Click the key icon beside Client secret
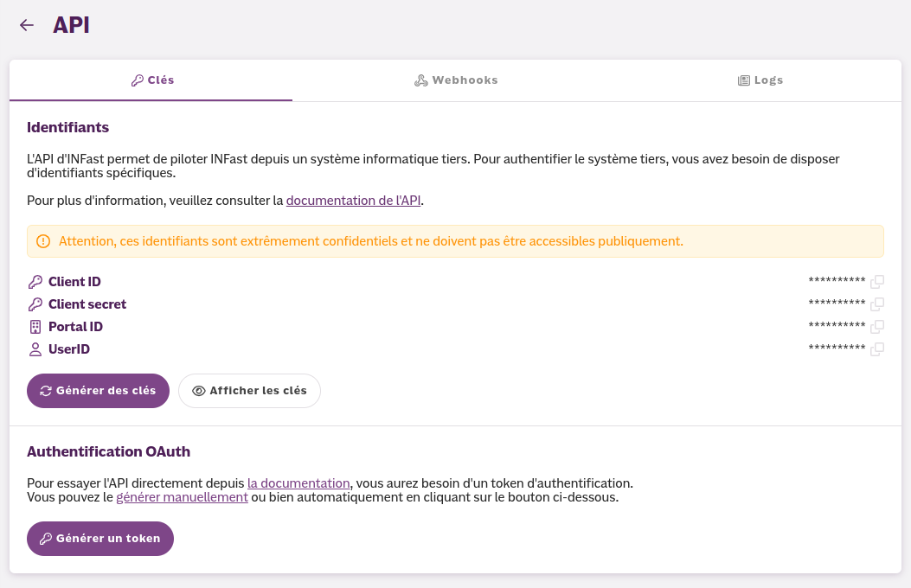Viewport: 911px width, 588px height. 35,304
